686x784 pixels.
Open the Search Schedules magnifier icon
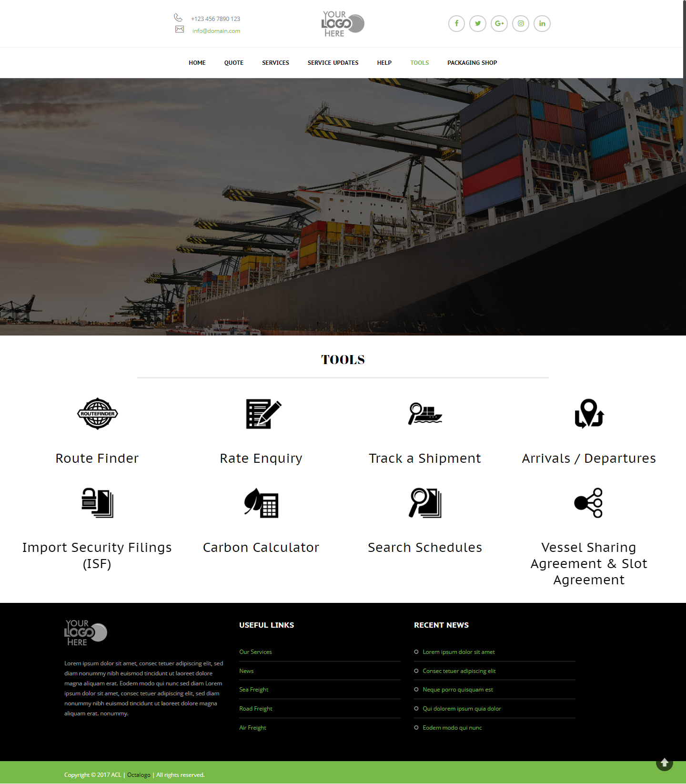[425, 503]
